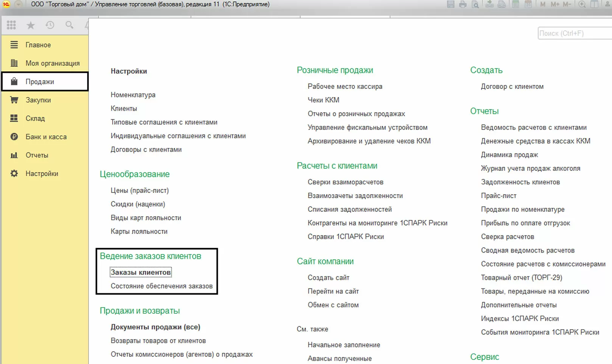The width and height of the screenshot is (612, 364).
Task: Open События мониторинга 1СПАРК Риски
Action: point(540,332)
